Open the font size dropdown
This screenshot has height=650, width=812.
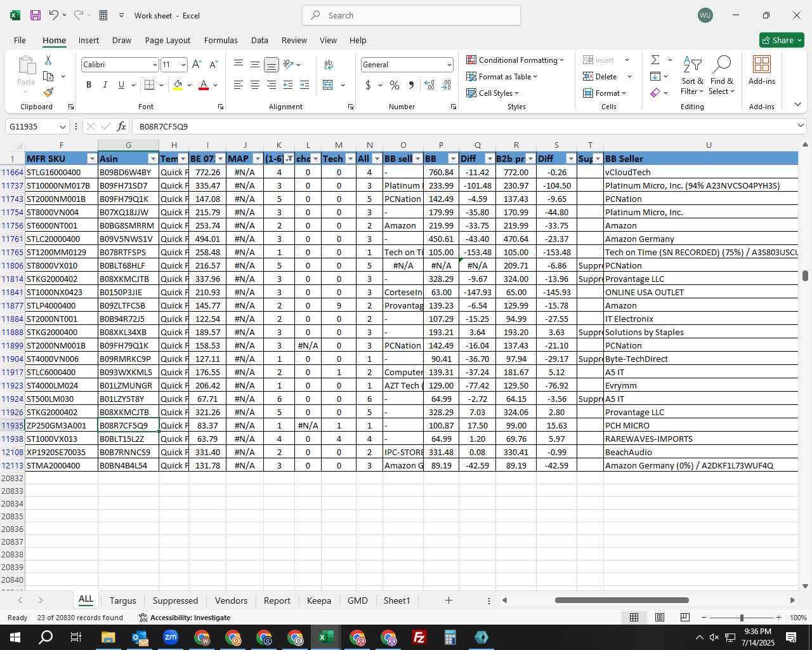click(183, 64)
